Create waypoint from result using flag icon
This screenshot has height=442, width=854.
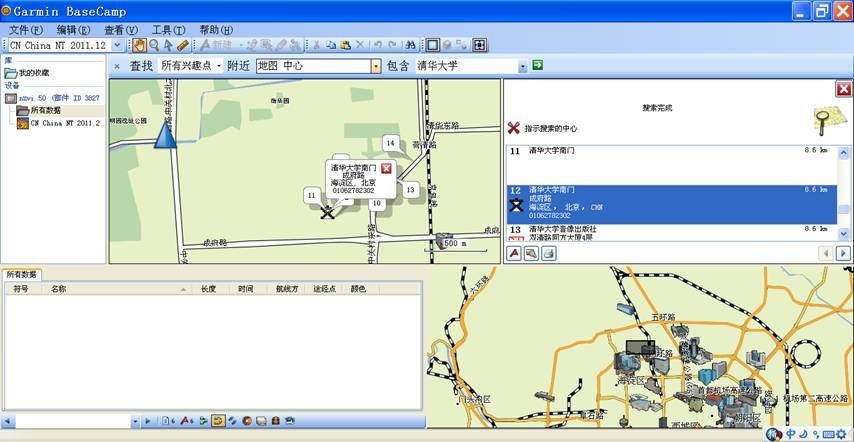(x=515, y=253)
